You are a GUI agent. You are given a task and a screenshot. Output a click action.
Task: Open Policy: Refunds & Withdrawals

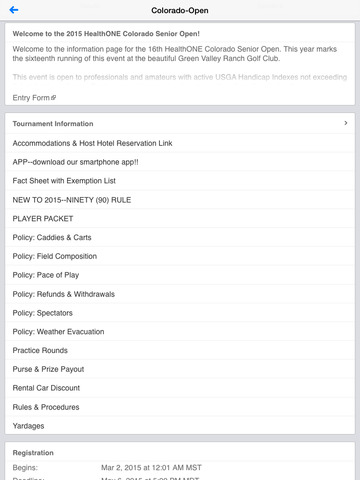pos(180,294)
